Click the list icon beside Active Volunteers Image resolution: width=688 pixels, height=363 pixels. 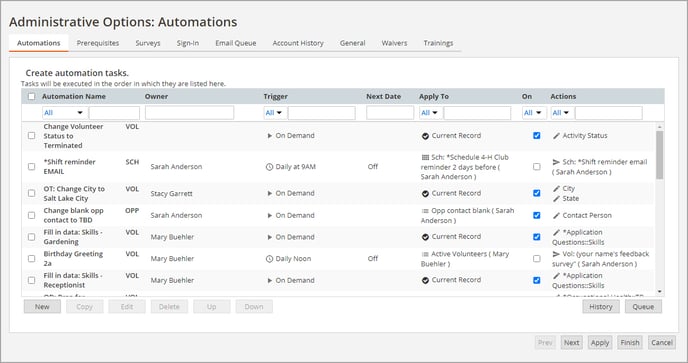425,254
